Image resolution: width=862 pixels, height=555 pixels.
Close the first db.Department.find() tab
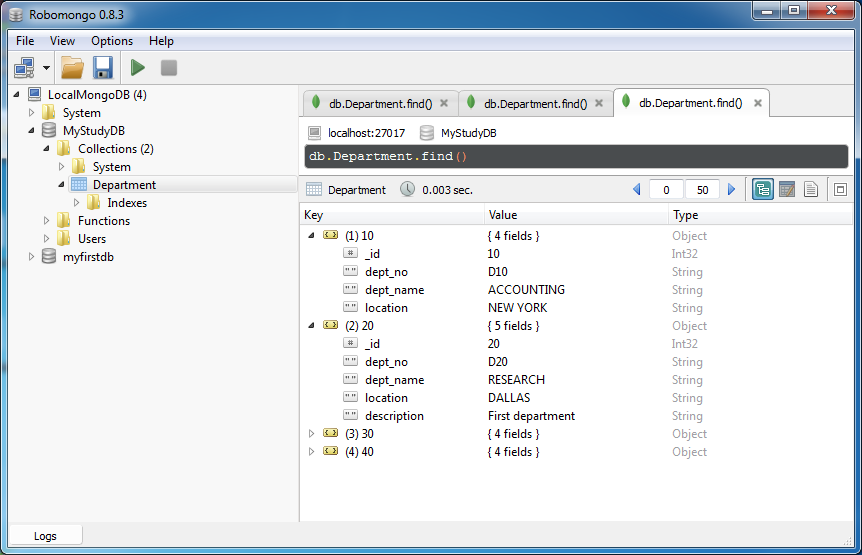(x=444, y=103)
